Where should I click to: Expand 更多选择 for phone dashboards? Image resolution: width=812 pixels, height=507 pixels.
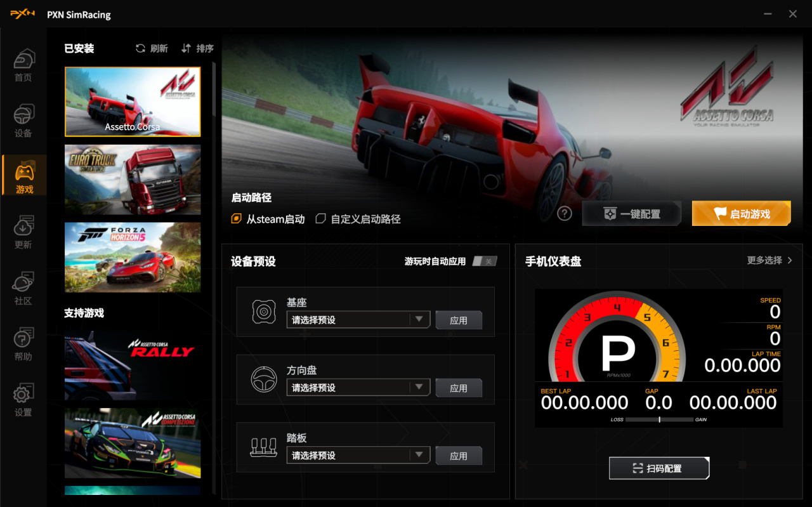[x=769, y=260]
